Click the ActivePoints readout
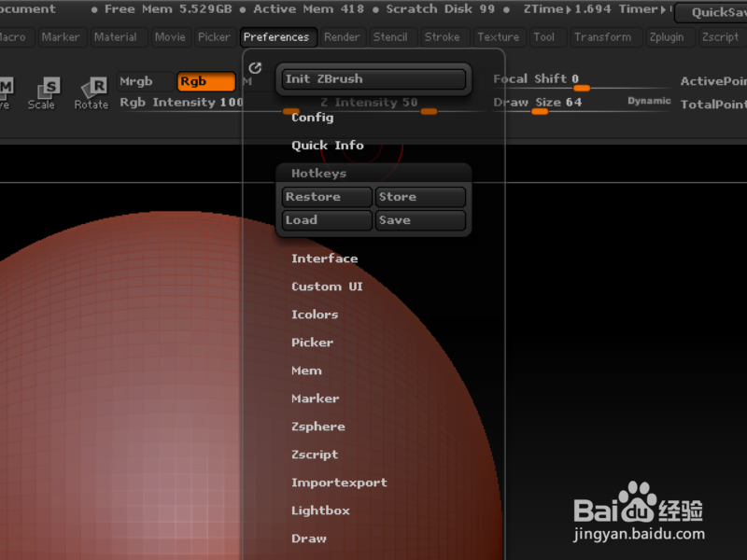Image resolution: width=747 pixels, height=560 pixels. [713, 81]
